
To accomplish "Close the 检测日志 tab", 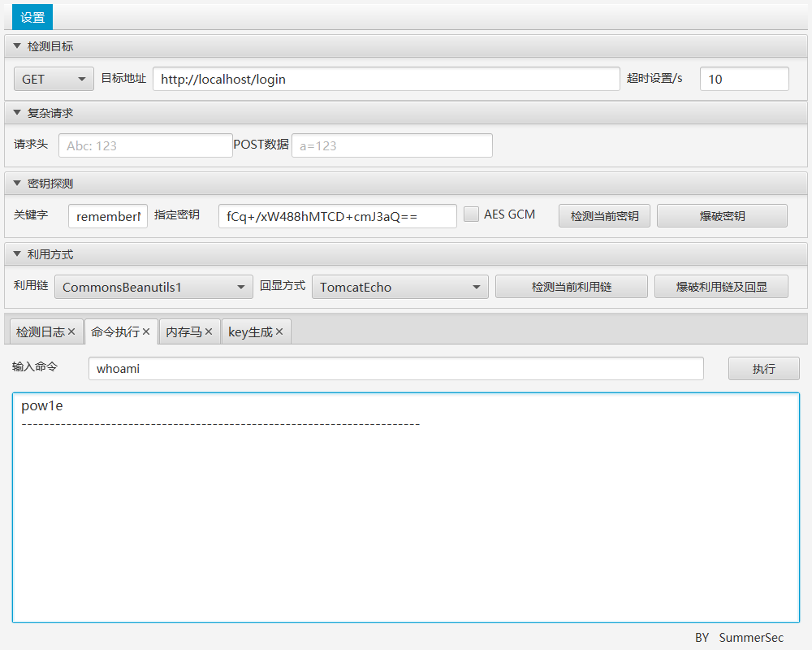I will pyautogui.click(x=71, y=332).
